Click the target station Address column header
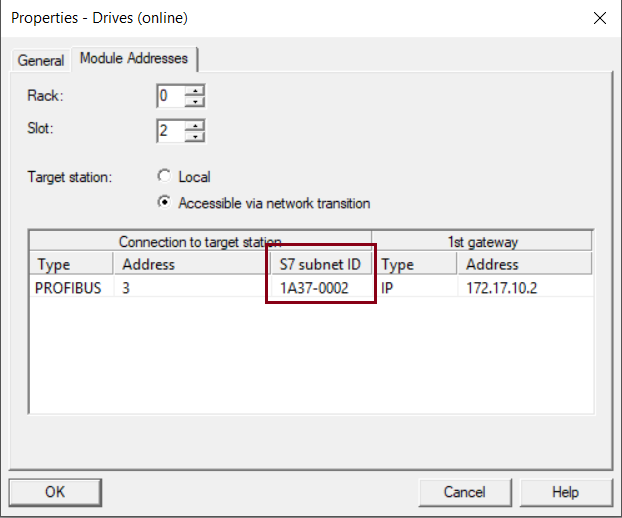The width and height of the screenshot is (622, 518). 192,264
